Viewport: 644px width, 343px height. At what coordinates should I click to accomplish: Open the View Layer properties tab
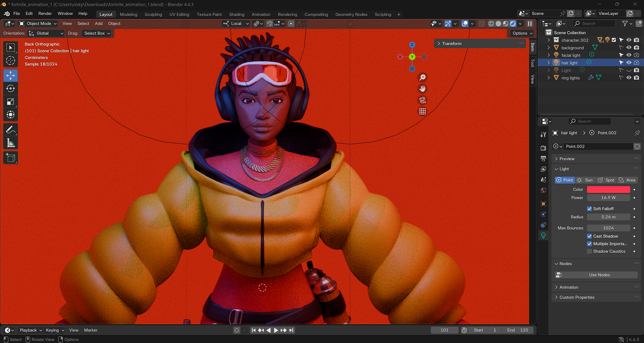[543, 169]
